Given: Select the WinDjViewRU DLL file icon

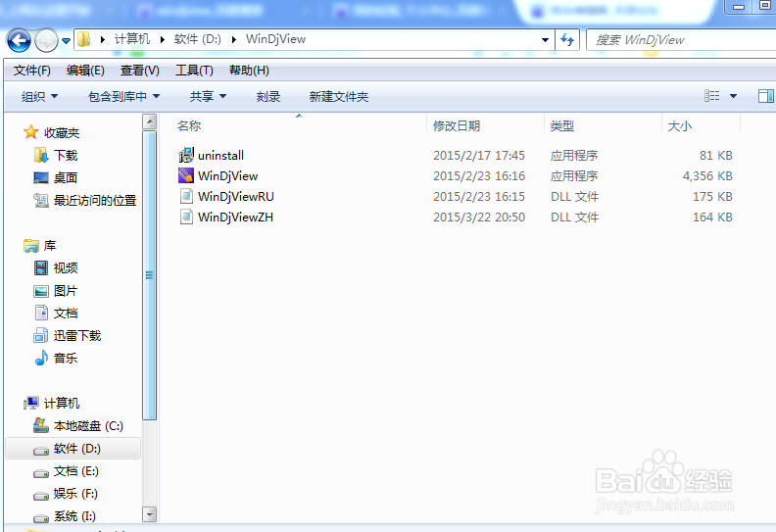Looking at the screenshot, I should (186, 197).
